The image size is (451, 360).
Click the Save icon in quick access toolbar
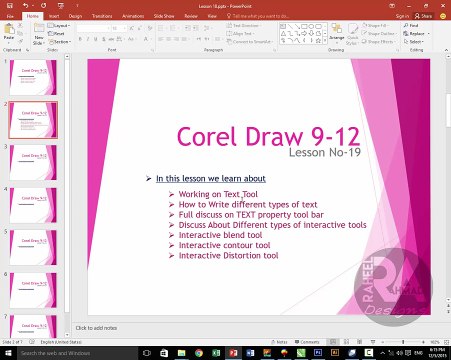[10, 6]
